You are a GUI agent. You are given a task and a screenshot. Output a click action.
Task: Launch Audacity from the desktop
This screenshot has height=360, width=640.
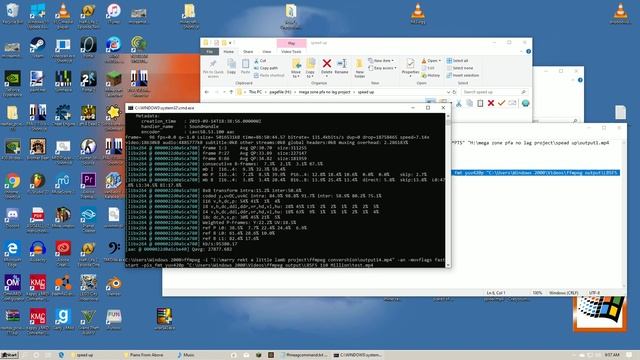coord(38,251)
